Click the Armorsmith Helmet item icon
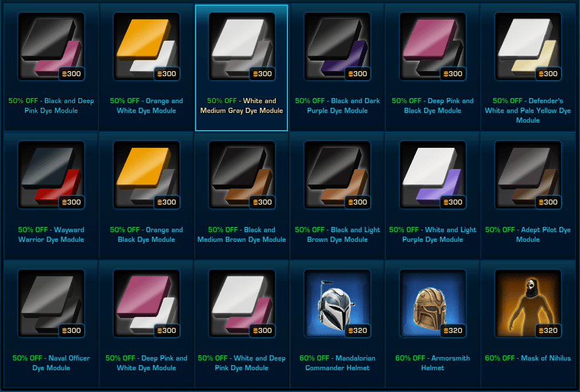 [433, 303]
